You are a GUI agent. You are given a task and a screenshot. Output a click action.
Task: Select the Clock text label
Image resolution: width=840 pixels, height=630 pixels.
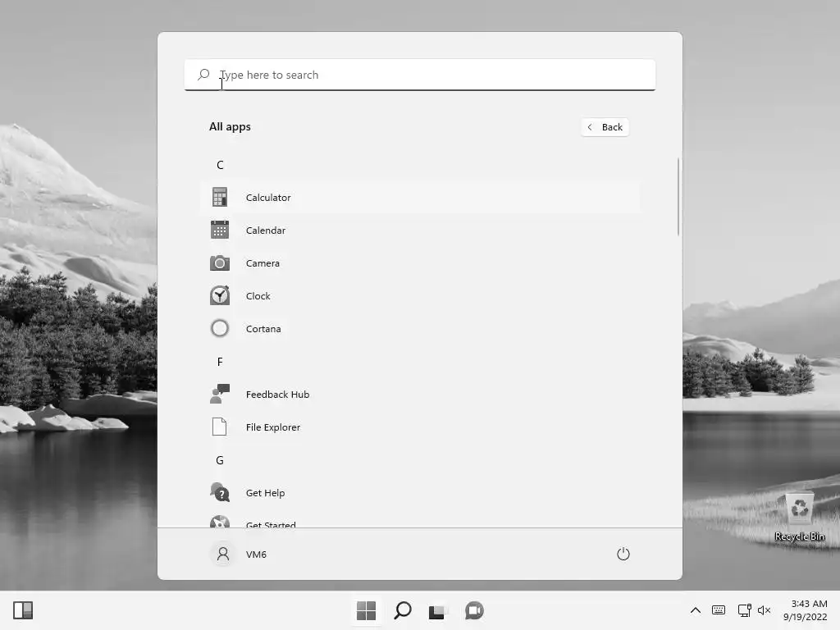pos(258,295)
